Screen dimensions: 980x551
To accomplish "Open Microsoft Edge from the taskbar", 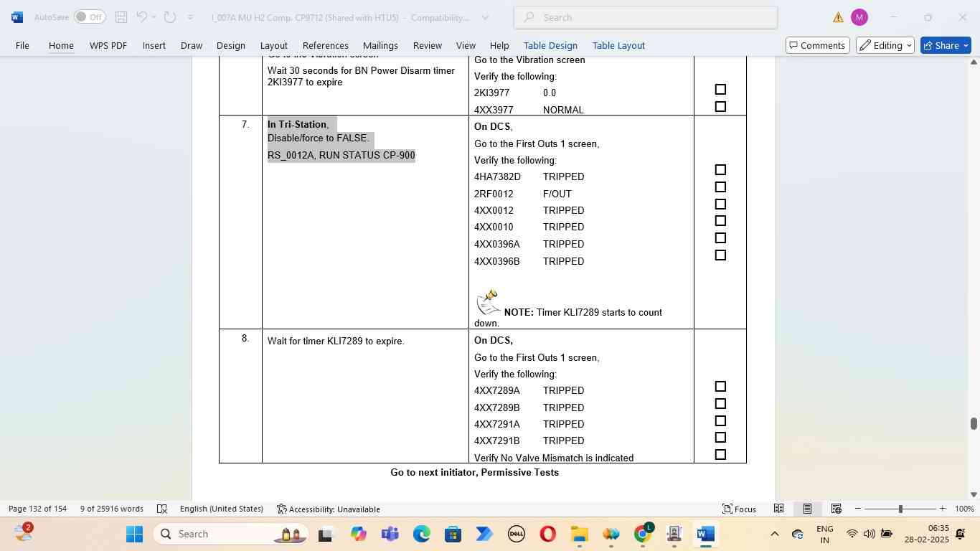I will [421, 534].
